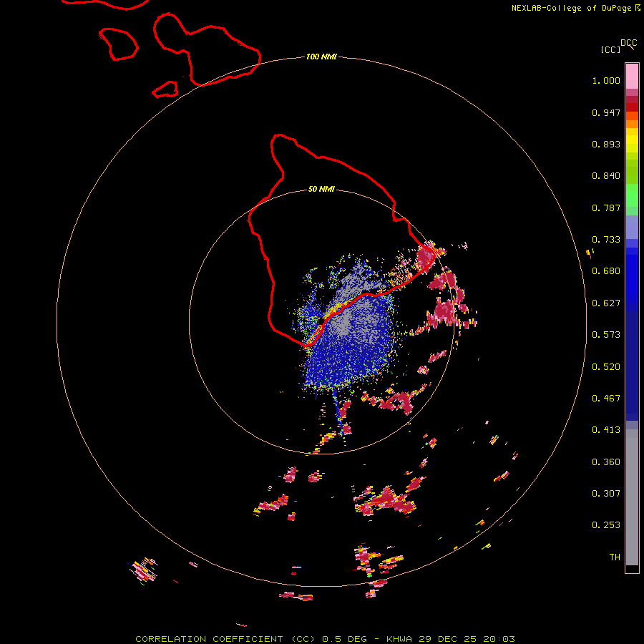
Task: Pick the 0.680 scale value
Action: (606, 271)
